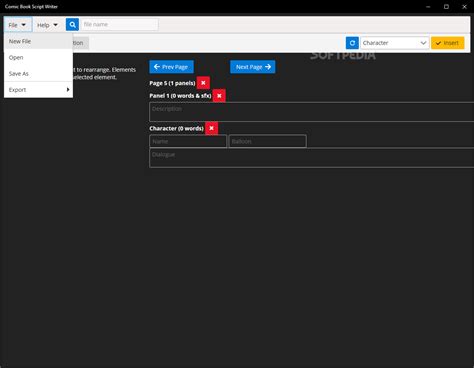Remove Panel 1 using the red X

[x=219, y=96]
